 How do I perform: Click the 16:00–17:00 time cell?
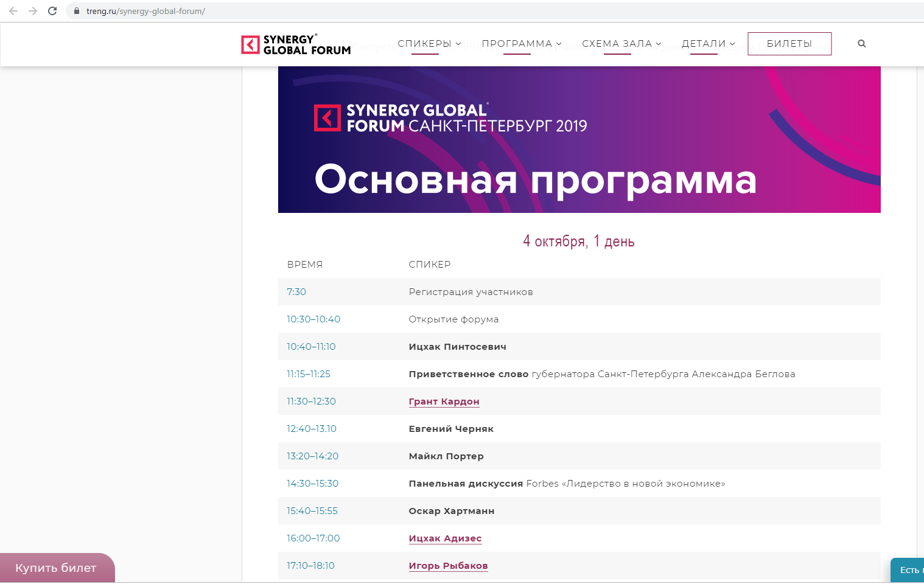(313, 538)
